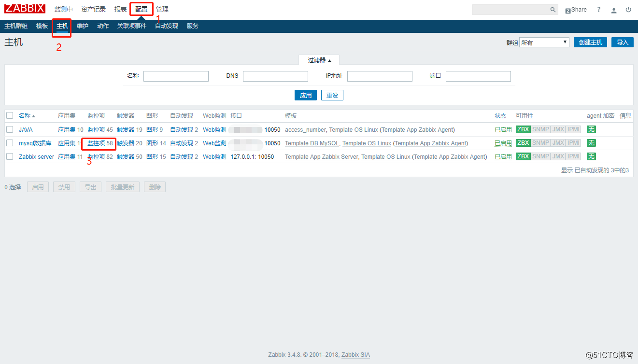638x364 pixels.
Task: Click the logout power icon
Action: (x=628, y=10)
